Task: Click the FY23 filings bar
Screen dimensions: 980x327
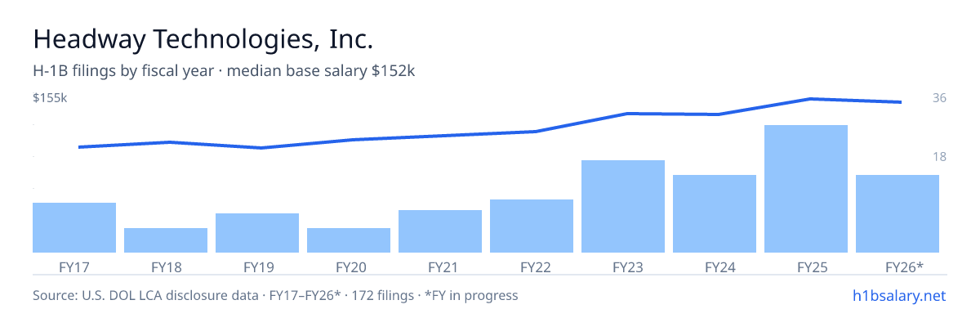Action: 623,206
